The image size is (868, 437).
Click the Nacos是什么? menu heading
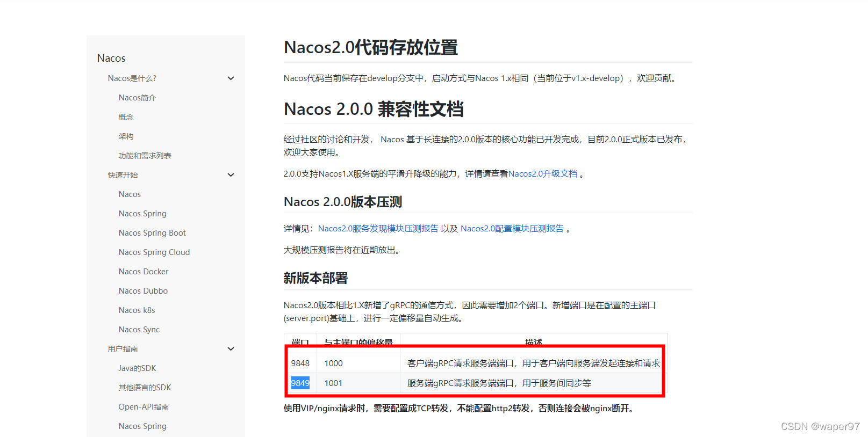coord(132,78)
